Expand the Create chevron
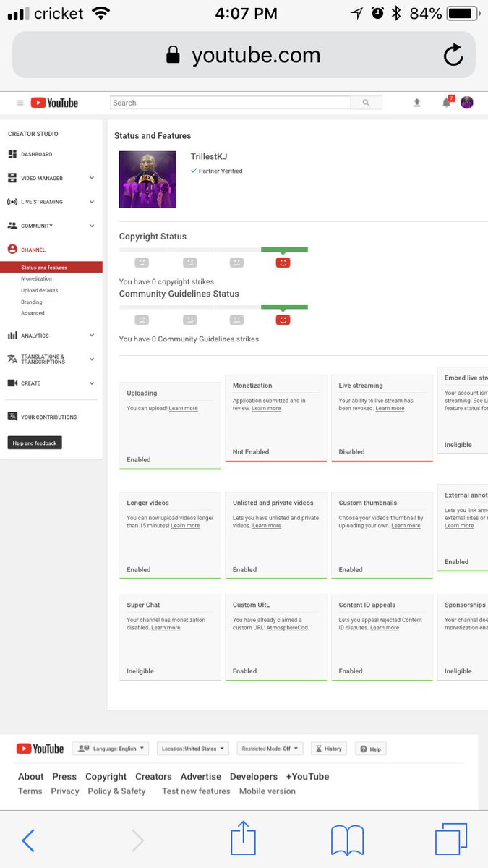This screenshot has width=488, height=868. tap(92, 383)
